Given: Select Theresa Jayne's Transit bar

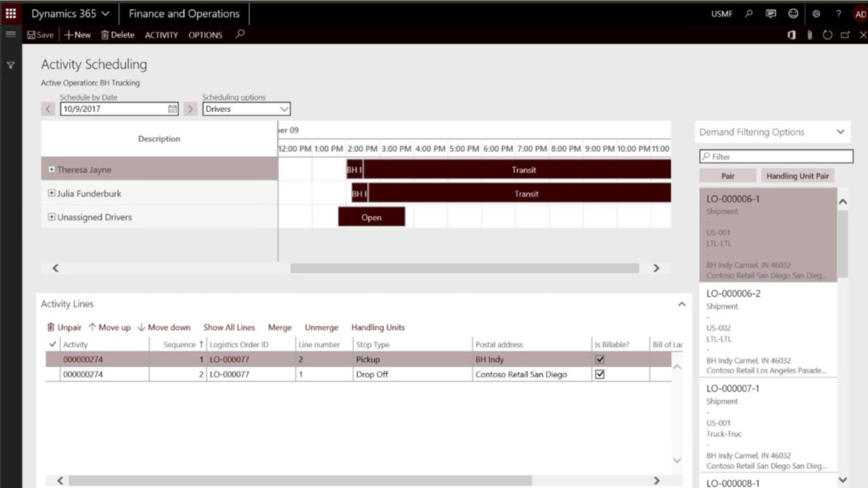Looking at the screenshot, I should (x=517, y=169).
